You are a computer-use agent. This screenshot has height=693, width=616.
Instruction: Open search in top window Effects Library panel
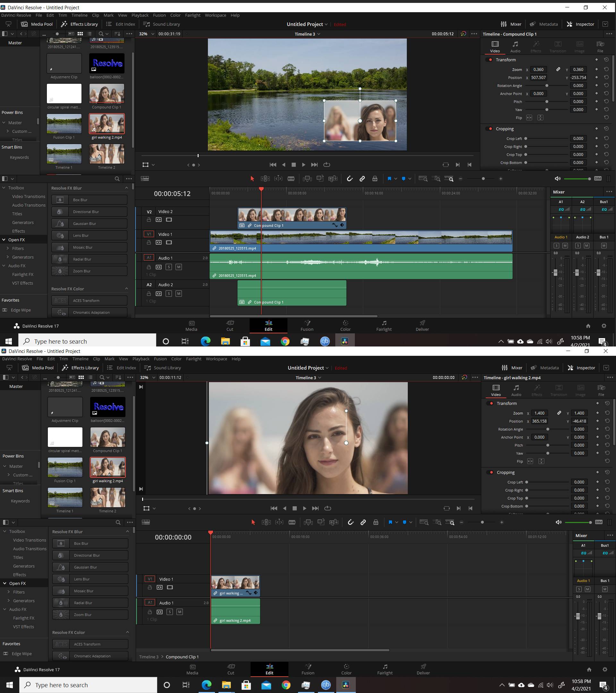117,179
